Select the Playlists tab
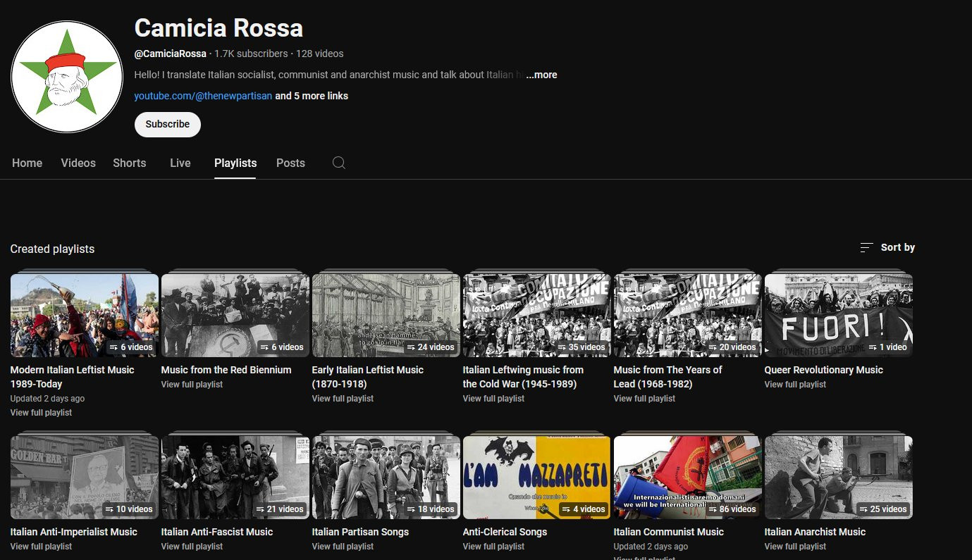The width and height of the screenshot is (972, 560). click(x=235, y=163)
